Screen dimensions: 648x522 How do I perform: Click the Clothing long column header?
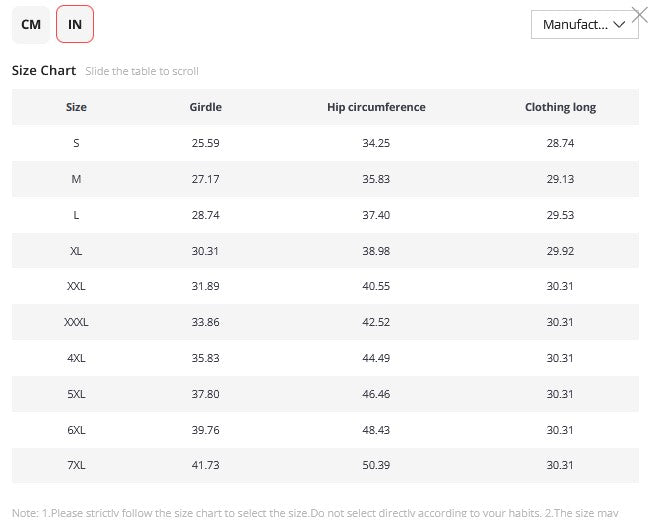[560, 107]
